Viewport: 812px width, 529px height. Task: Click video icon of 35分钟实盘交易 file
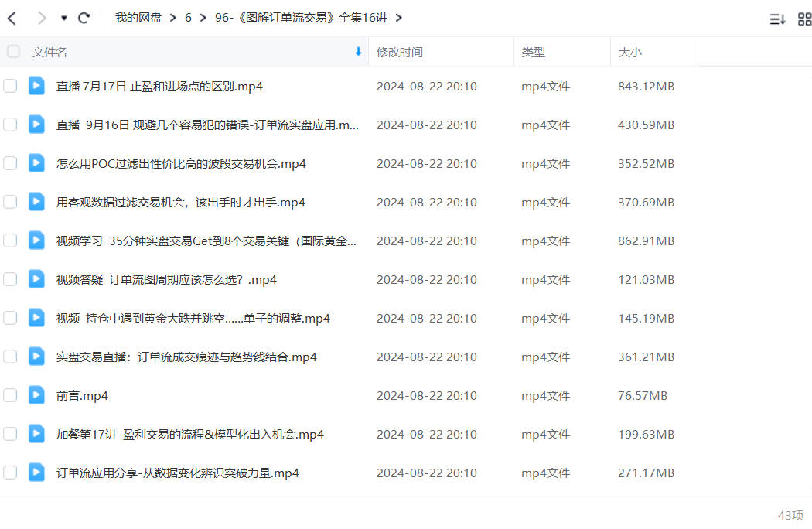[36, 240]
